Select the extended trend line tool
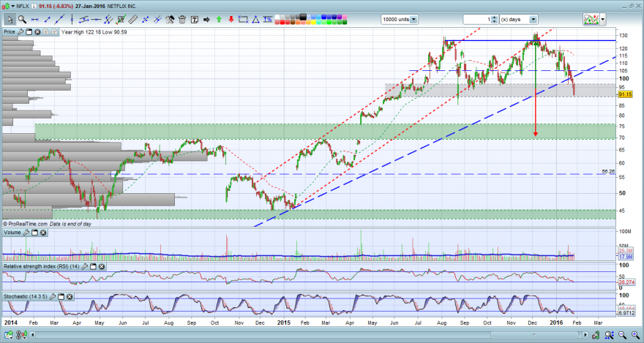This screenshot has width=644, height=343. (x=59, y=19)
